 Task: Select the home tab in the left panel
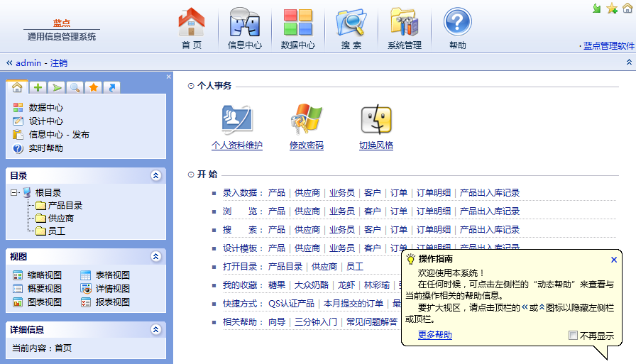[x=17, y=87]
